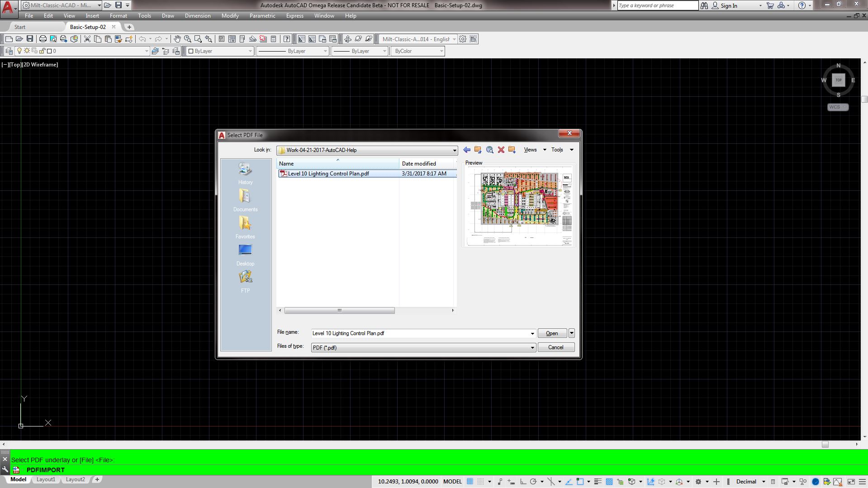Open the Parametric menu

coord(262,15)
